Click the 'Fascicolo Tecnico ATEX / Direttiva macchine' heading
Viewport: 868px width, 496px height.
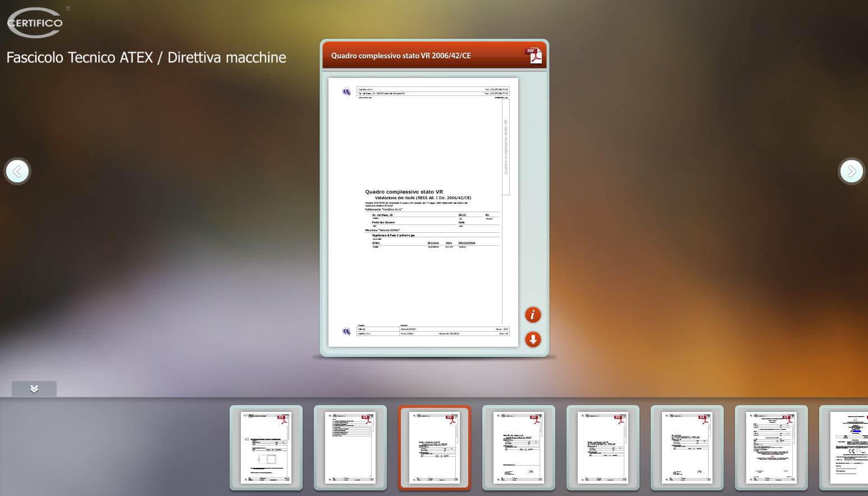click(146, 58)
